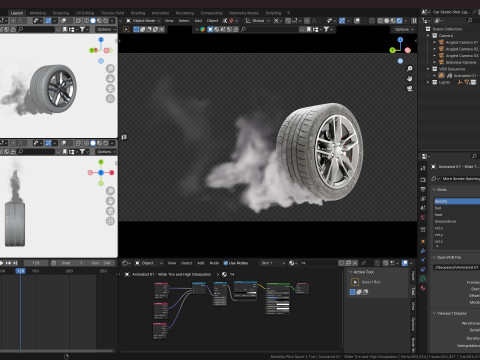Open the Options sidebar tab in node editor
This screenshot has width=480, height=360.
click(x=413, y=324)
